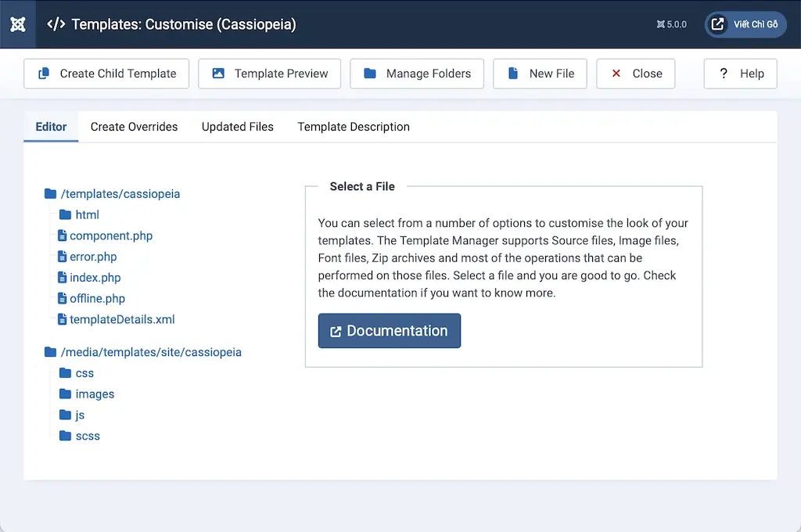
Task: Click the Joomla 5.0.0 version label
Action: click(671, 24)
